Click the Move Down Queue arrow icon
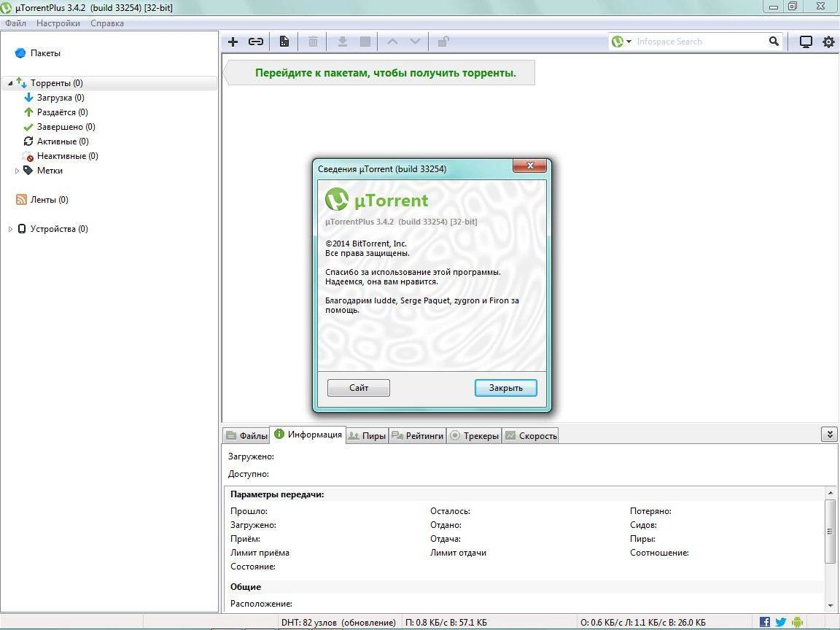 pos(415,42)
